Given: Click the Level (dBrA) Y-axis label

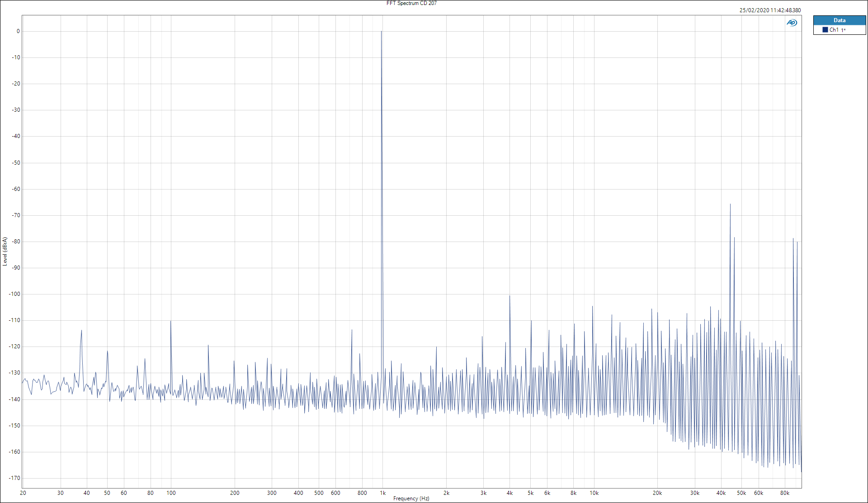Looking at the screenshot, I should (x=5, y=251).
